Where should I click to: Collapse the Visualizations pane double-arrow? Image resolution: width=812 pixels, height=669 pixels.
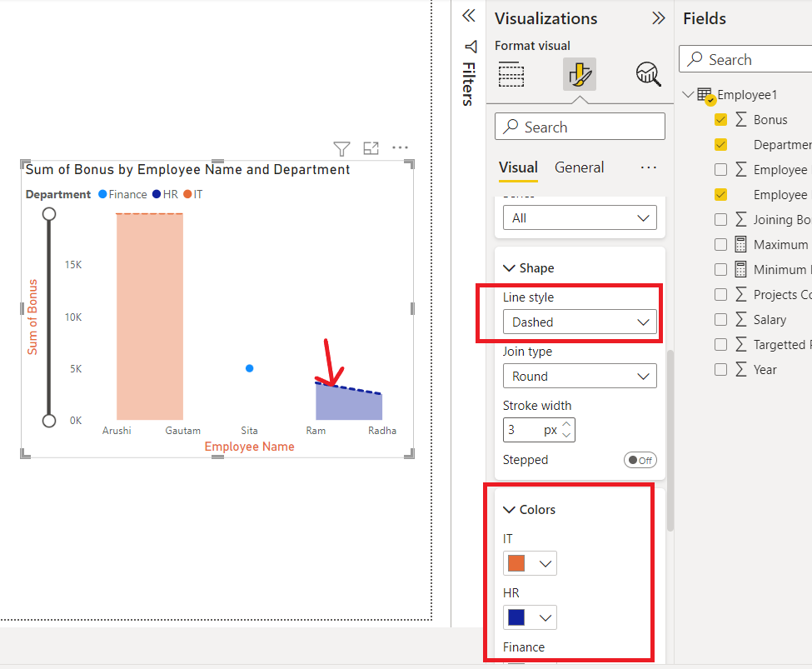point(658,18)
